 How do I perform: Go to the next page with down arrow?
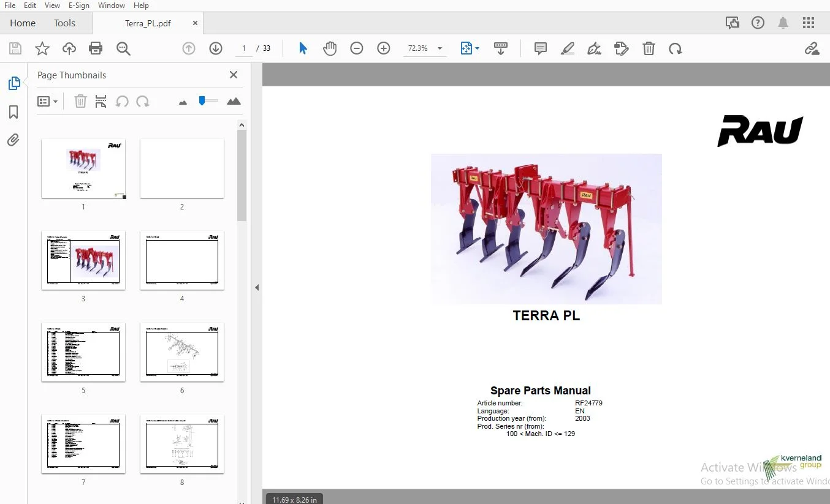click(x=216, y=48)
